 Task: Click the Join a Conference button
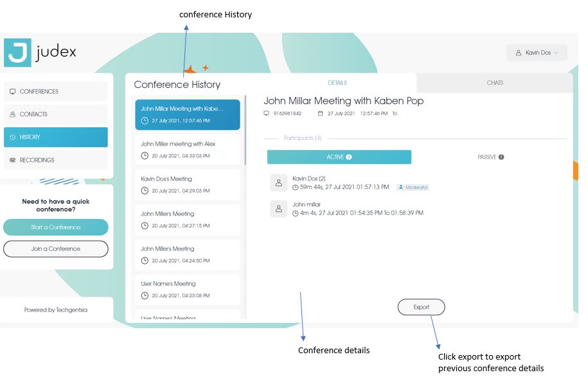(56, 249)
